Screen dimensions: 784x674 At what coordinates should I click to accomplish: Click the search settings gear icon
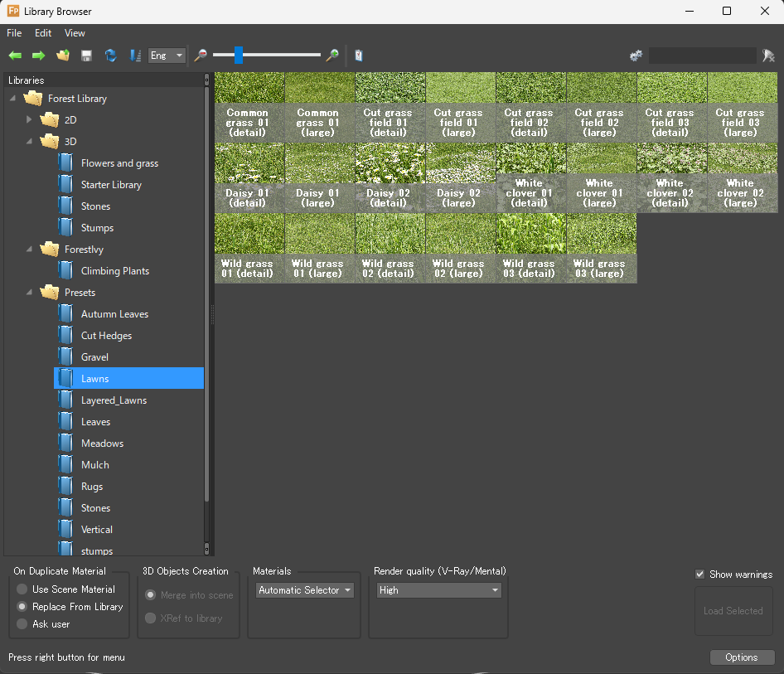(x=636, y=56)
